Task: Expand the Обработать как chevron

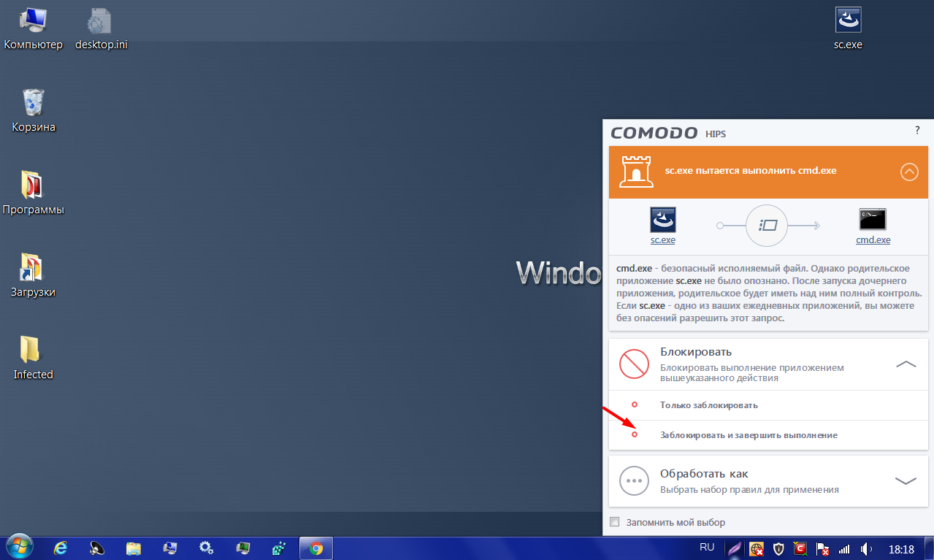Action: point(906,480)
